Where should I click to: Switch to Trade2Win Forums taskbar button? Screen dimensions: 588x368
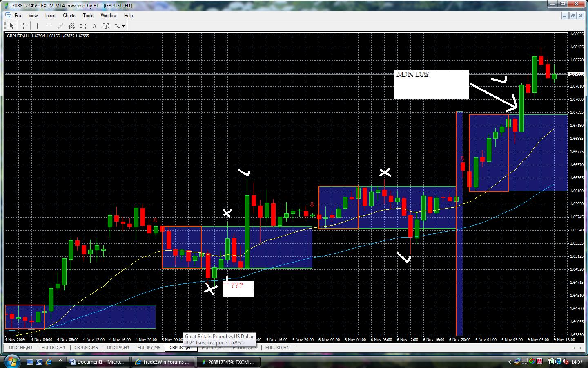163,361
